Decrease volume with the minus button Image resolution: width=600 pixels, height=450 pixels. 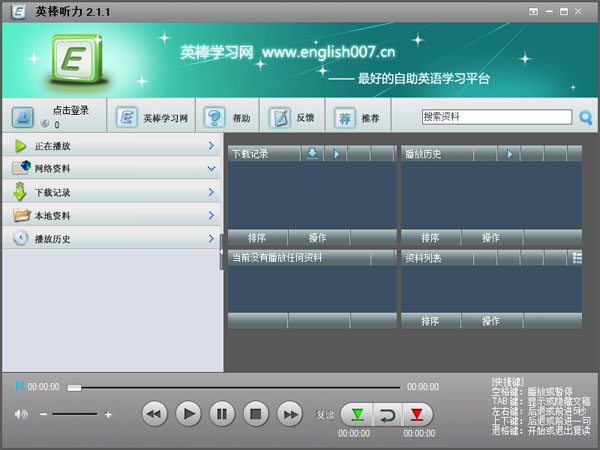(x=43, y=414)
